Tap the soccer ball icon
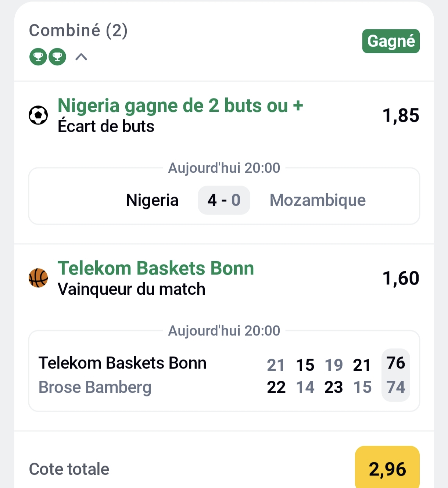The width and height of the screenshot is (448, 488). click(x=38, y=115)
